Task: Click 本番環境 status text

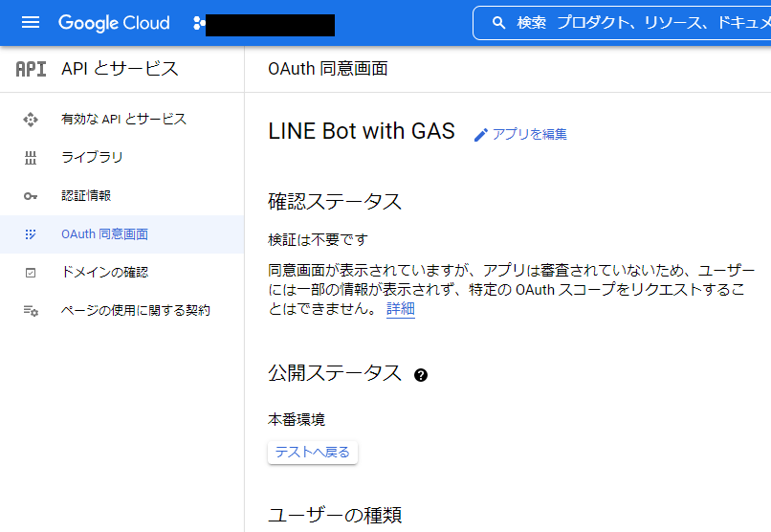Action: pos(297,420)
